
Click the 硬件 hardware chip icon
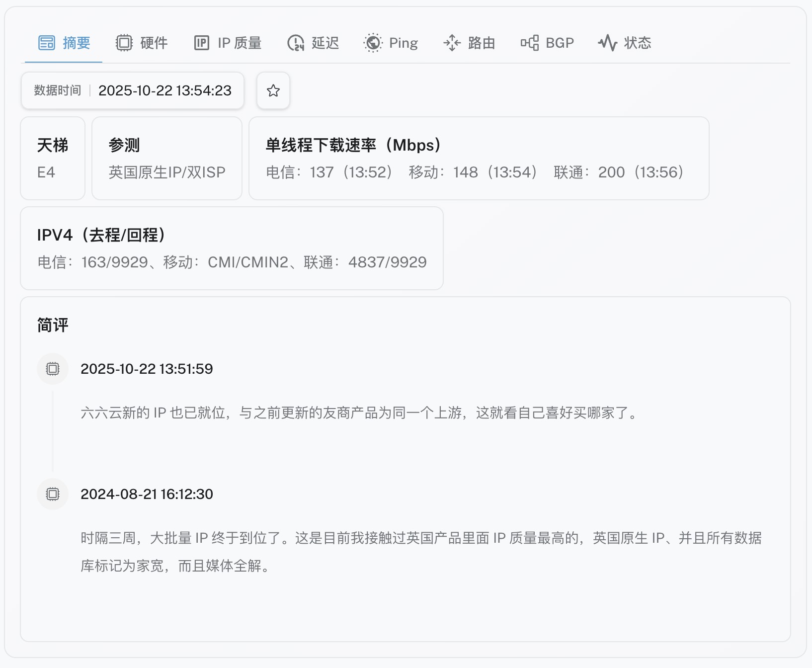[124, 43]
